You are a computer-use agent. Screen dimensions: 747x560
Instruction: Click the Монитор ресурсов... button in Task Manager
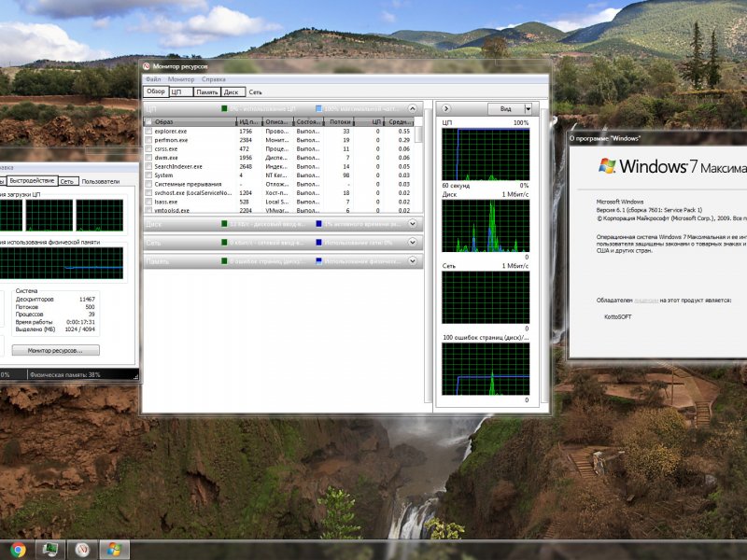click(56, 351)
